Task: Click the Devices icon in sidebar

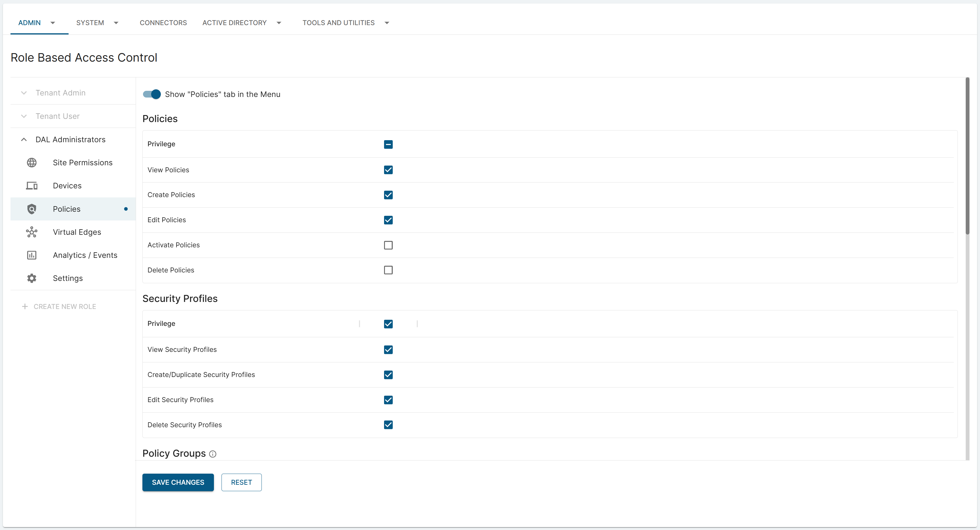Action: coord(32,186)
